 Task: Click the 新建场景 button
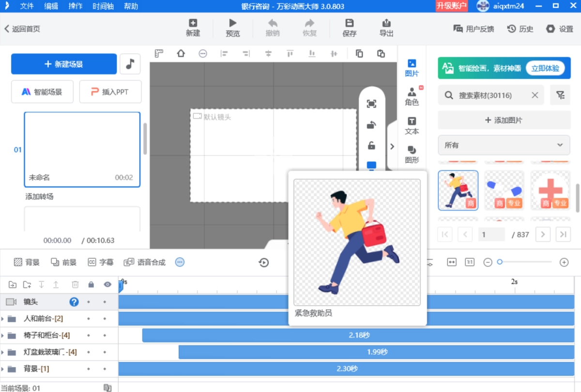64,64
